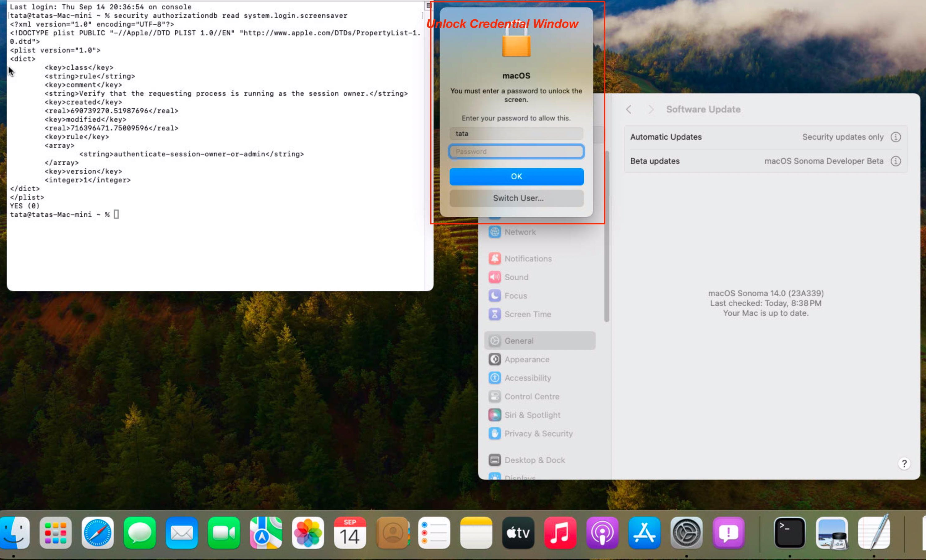Image resolution: width=926 pixels, height=560 pixels.
Task: Click OK in the unlock dialog
Action: (517, 176)
